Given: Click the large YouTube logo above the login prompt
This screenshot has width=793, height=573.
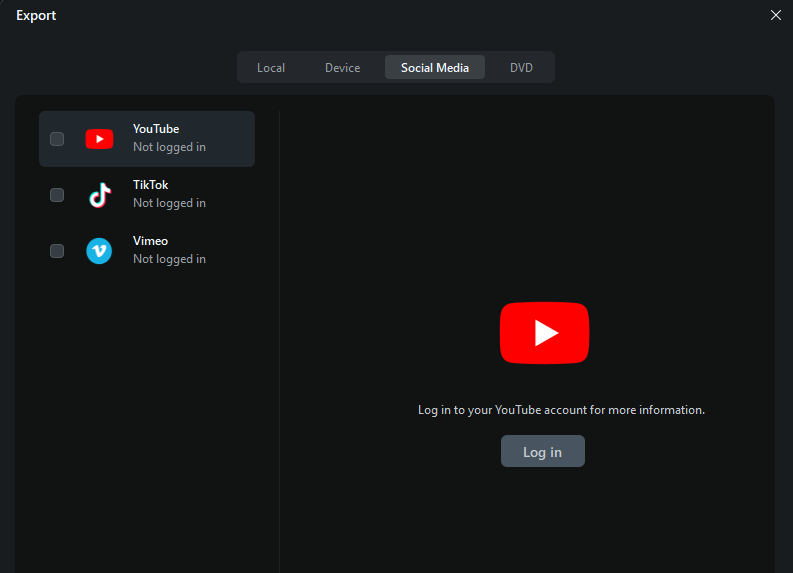Looking at the screenshot, I should click(x=544, y=333).
